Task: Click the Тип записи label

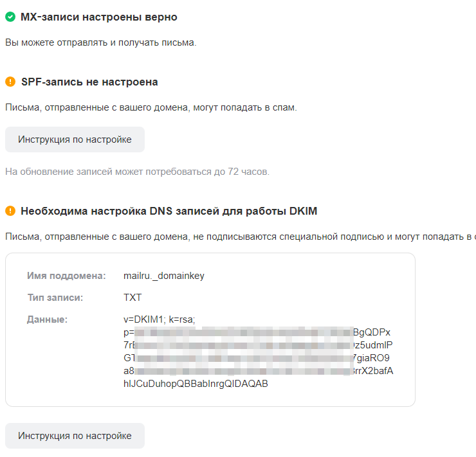Action: point(55,298)
